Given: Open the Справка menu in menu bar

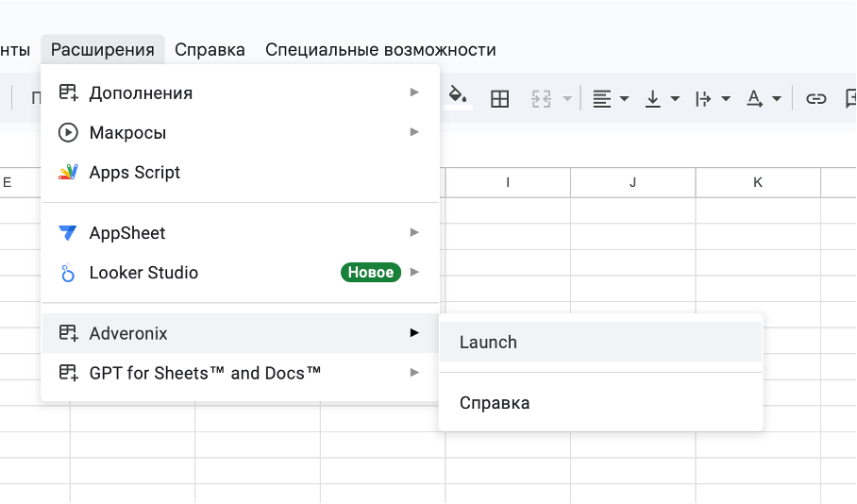Looking at the screenshot, I should [210, 50].
